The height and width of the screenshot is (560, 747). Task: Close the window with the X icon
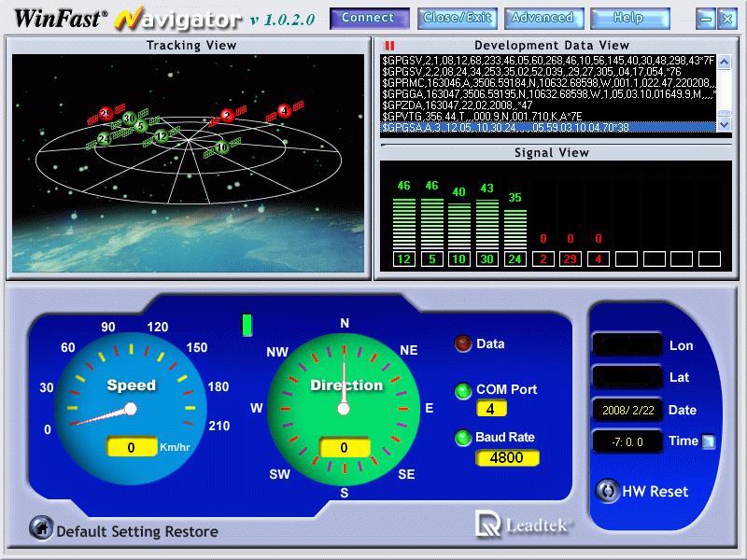pos(727,19)
